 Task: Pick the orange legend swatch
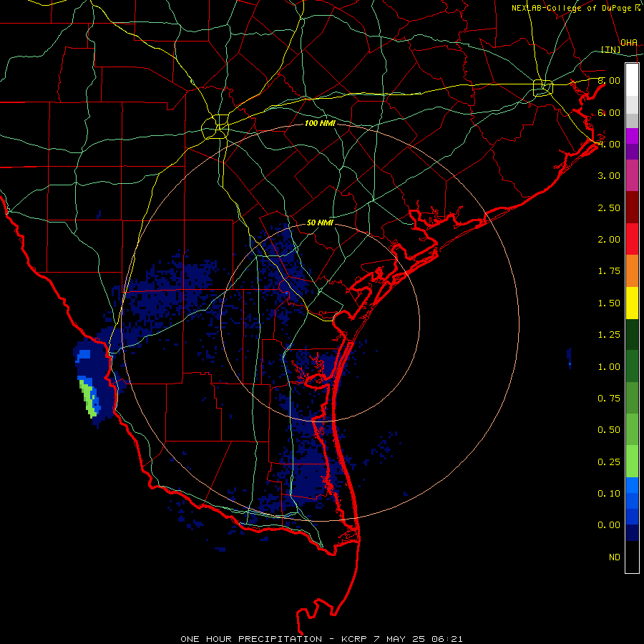(632, 270)
